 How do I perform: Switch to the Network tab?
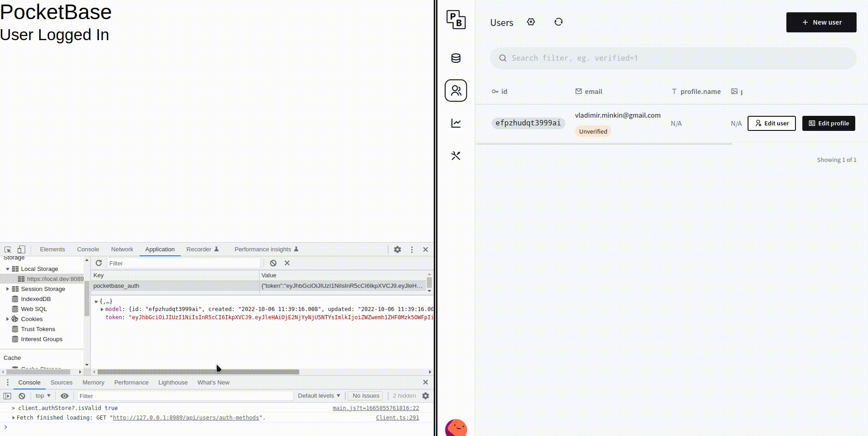point(122,249)
